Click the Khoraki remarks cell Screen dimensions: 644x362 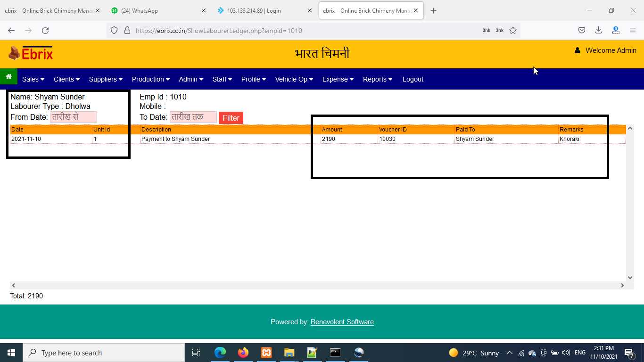pyautogui.click(x=592, y=139)
